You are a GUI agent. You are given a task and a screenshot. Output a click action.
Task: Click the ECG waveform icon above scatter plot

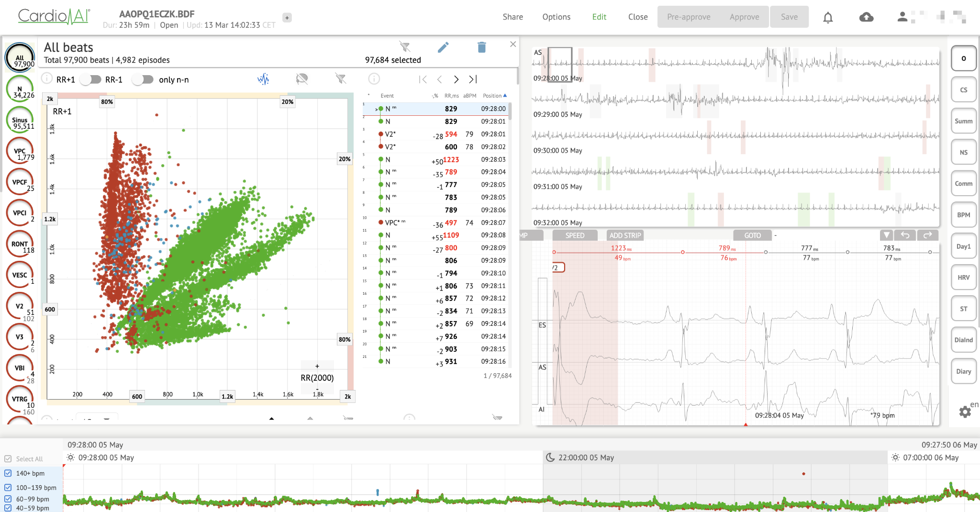[263, 79]
